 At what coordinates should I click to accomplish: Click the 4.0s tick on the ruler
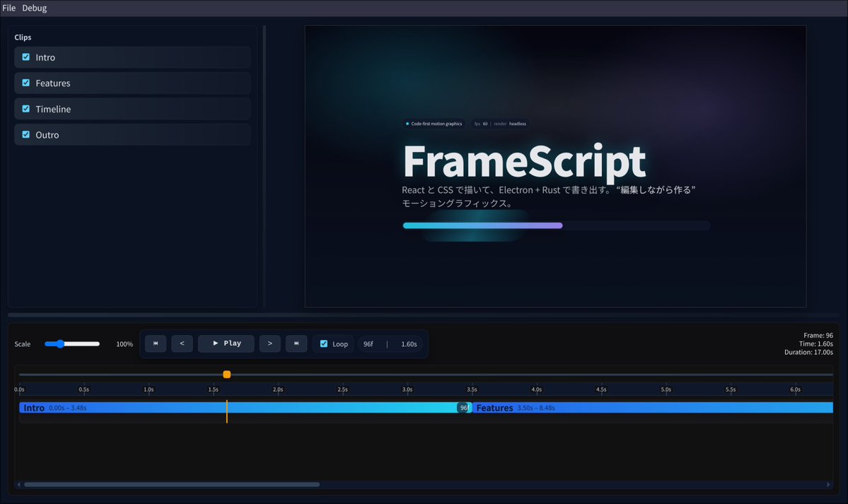coord(537,389)
